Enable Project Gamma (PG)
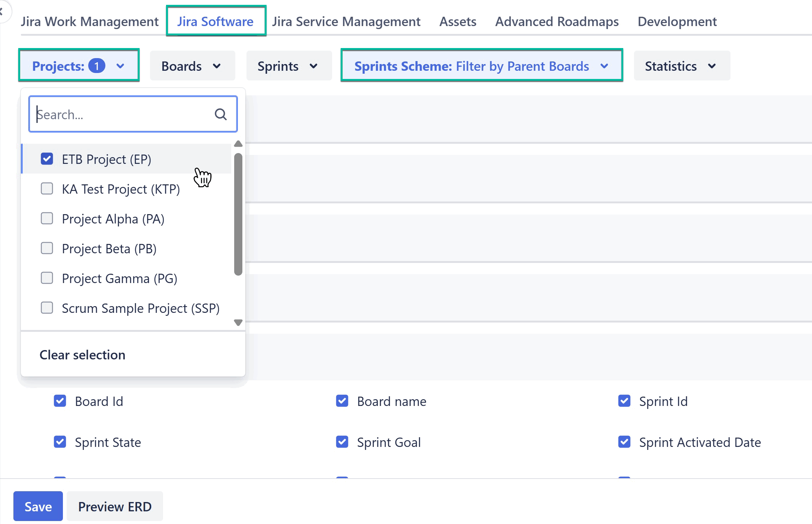This screenshot has height=524, width=812. 47,278
